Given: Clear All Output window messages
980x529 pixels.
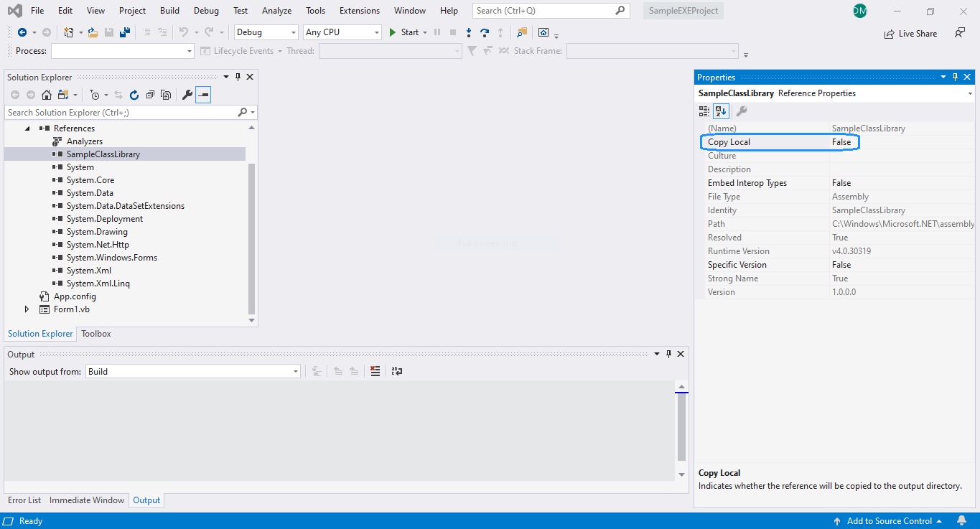Looking at the screenshot, I should 374,371.
